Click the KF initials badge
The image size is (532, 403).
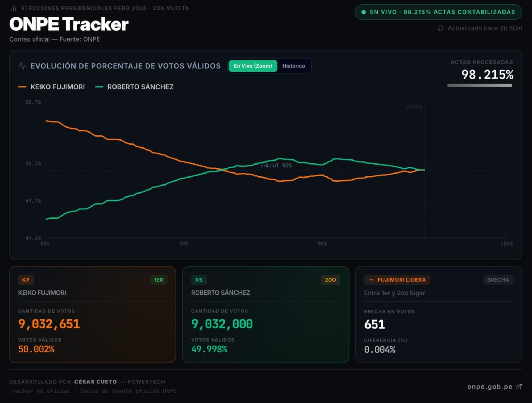pos(26,280)
